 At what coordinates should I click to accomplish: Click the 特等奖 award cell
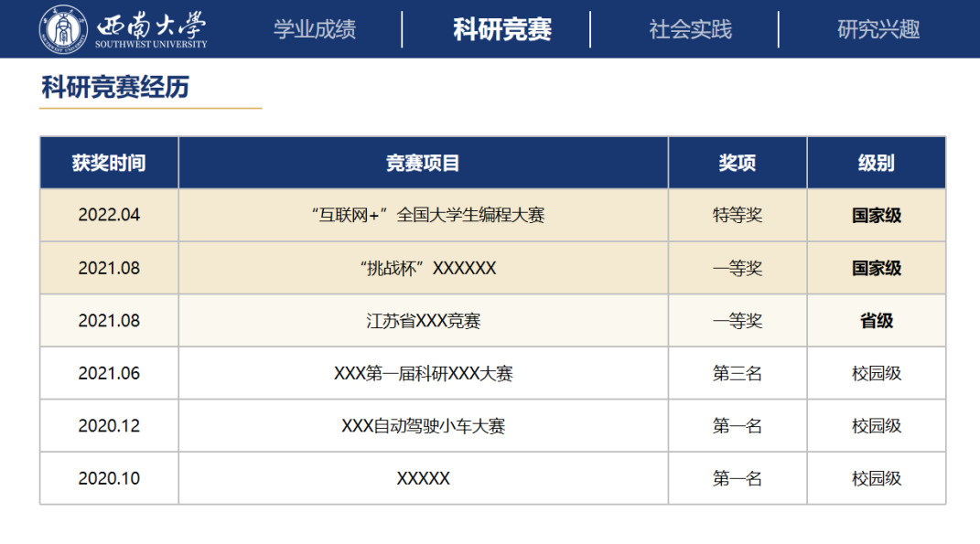coord(738,215)
